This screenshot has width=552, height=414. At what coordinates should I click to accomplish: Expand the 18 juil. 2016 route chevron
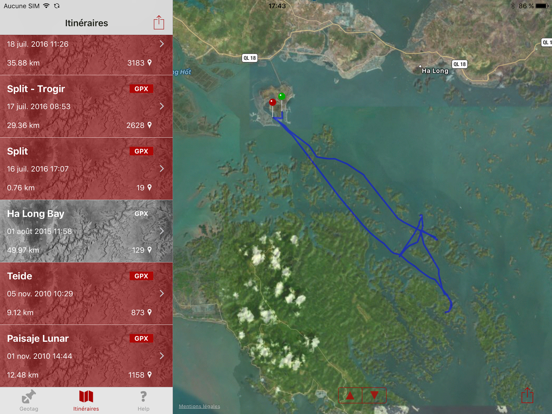pyautogui.click(x=162, y=44)
